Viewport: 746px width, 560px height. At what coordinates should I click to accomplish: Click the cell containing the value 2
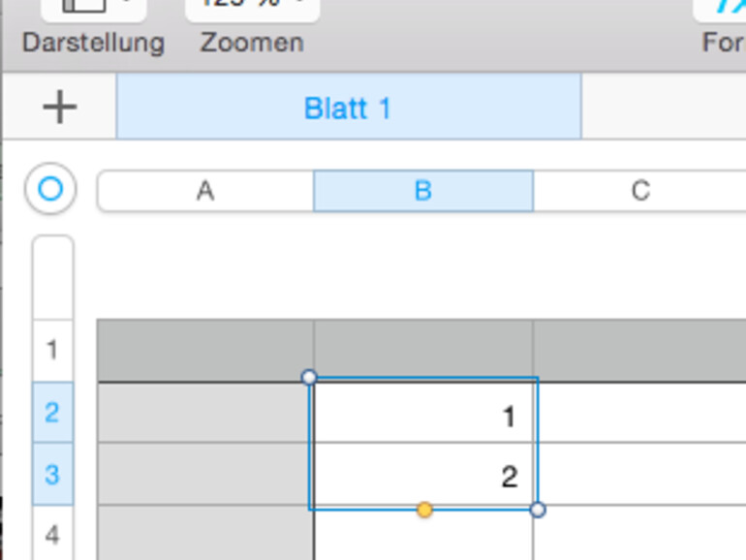pos(423,476)
